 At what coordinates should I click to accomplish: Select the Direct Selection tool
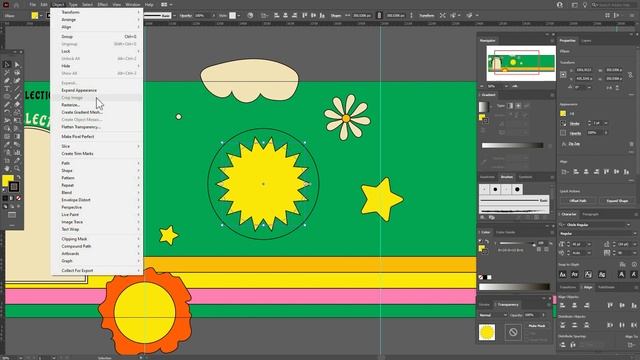17,64
